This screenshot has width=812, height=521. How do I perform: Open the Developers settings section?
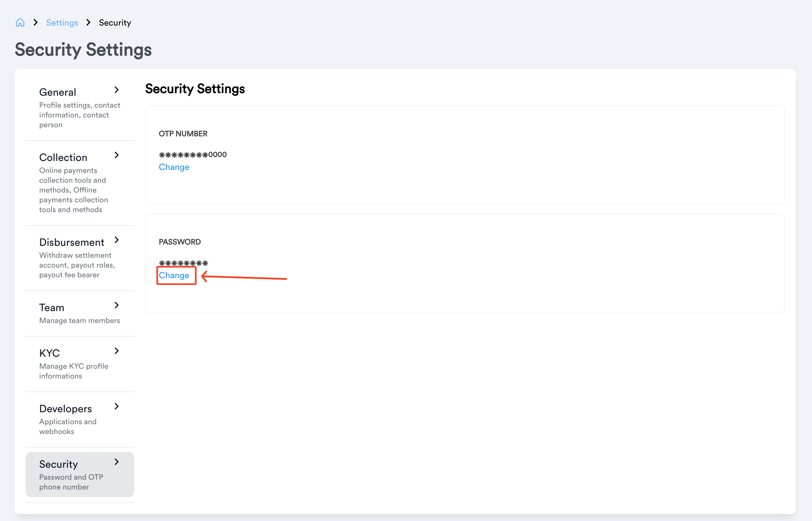(x=80, y=420)
